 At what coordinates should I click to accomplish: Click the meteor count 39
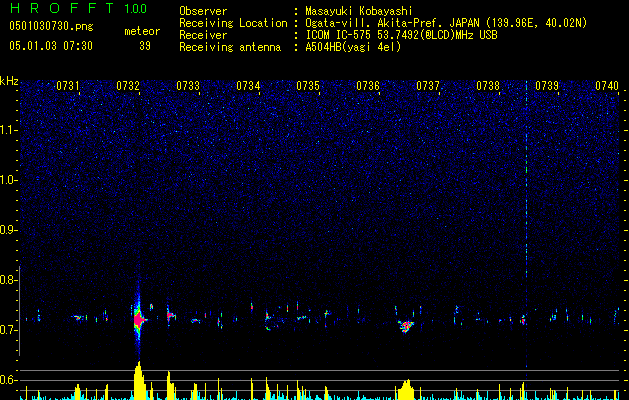[x=145, y=46]
